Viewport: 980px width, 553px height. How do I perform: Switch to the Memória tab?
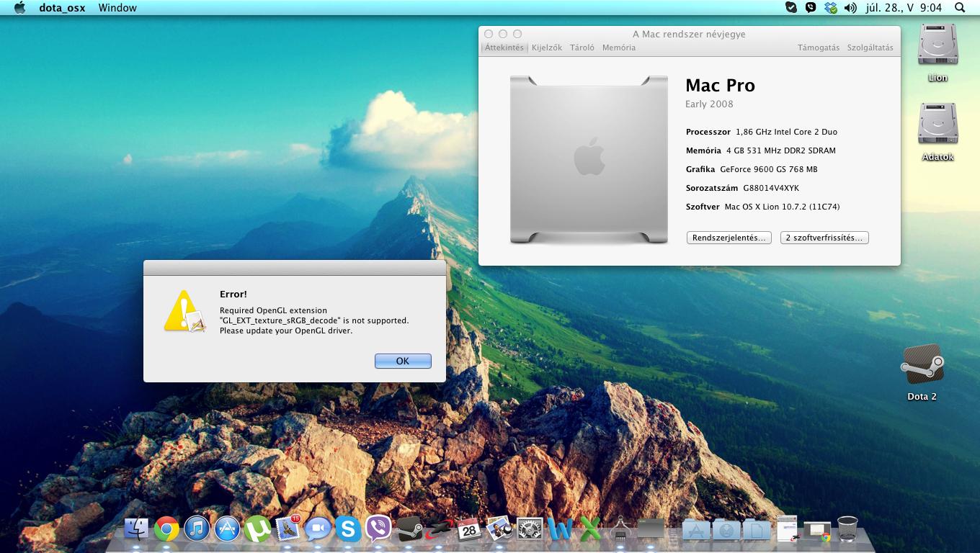coord(619,48)
